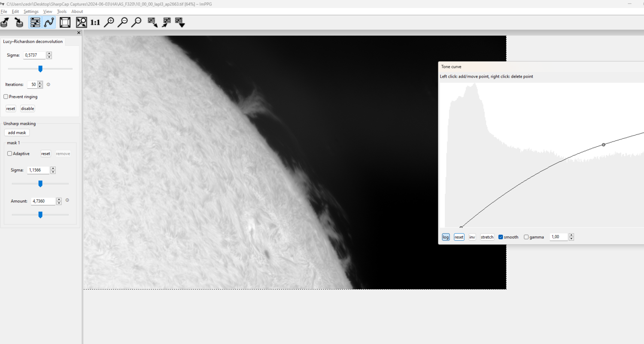Click the gamma value field
Screen dimensions: 644x344
tap(559, 237)
